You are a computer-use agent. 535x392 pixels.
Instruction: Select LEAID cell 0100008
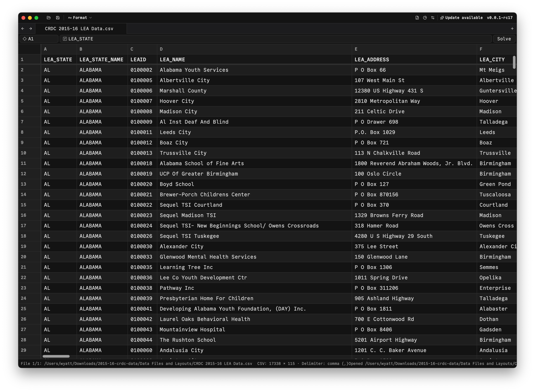point(142,111)
